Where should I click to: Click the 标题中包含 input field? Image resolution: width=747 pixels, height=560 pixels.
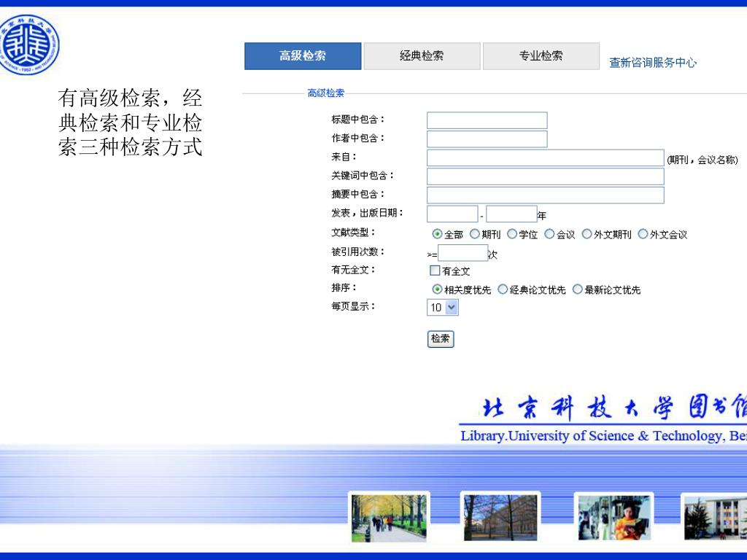coord(487,120)
